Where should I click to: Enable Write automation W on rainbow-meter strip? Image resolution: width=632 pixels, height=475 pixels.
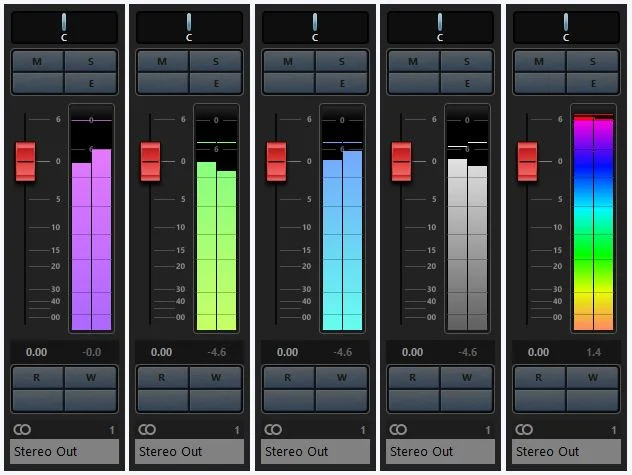[593, 378]
